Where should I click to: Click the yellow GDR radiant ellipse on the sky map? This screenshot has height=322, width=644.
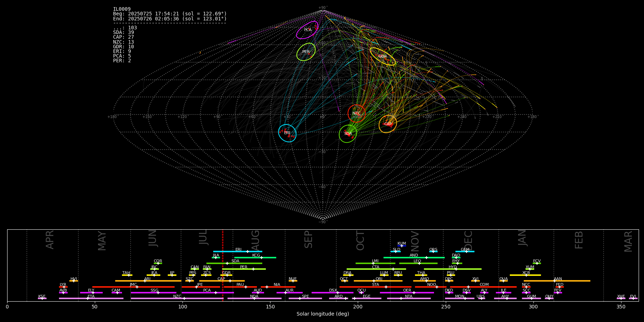tap(382, 57)
